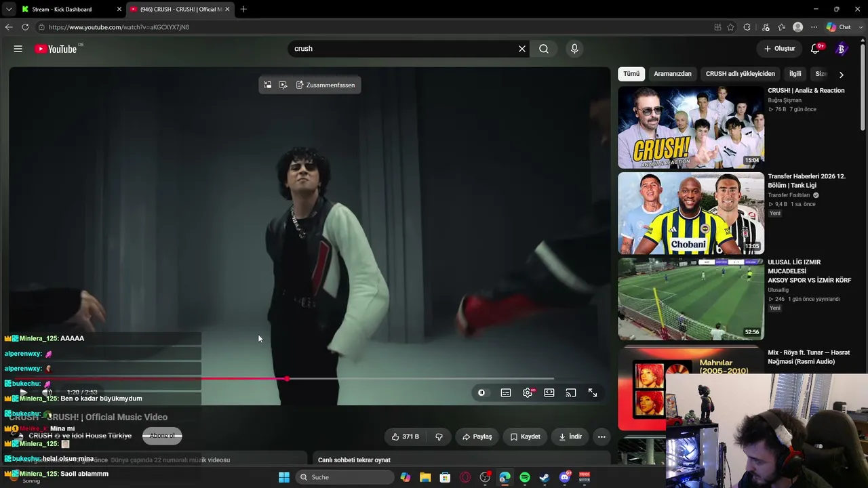
Task: Click the Oluştur create button
Action: (779, 49)
